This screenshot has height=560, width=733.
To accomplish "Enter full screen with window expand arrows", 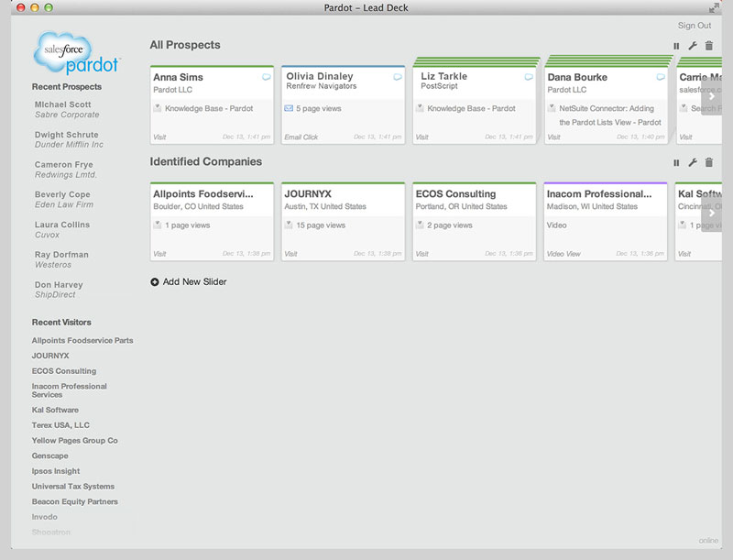I will tap(714, 8).
